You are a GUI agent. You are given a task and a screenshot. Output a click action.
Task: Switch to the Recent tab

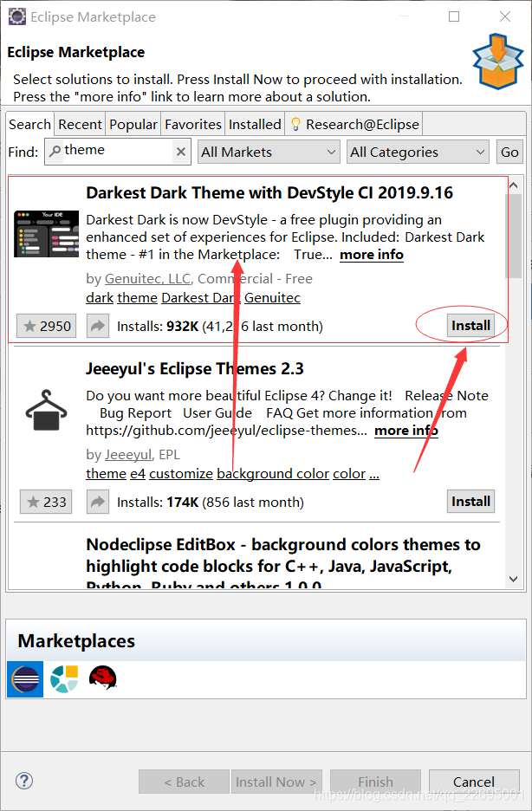point(80,125)
